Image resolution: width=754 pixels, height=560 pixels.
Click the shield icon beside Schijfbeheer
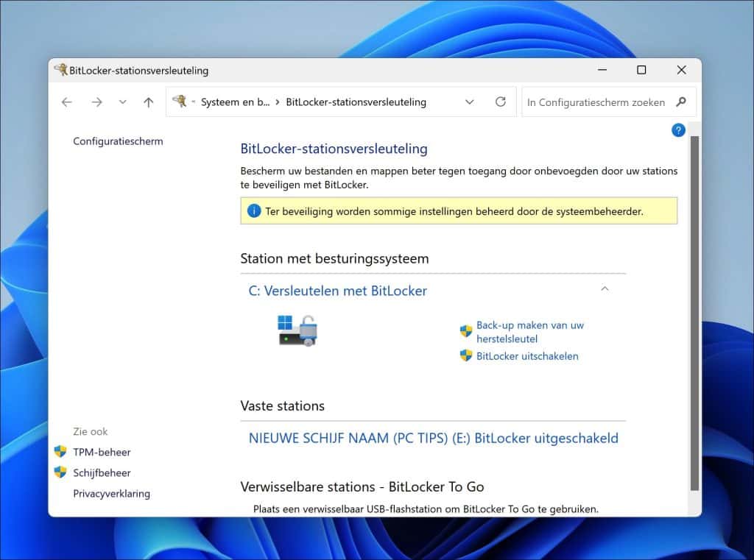pos(60,472)
